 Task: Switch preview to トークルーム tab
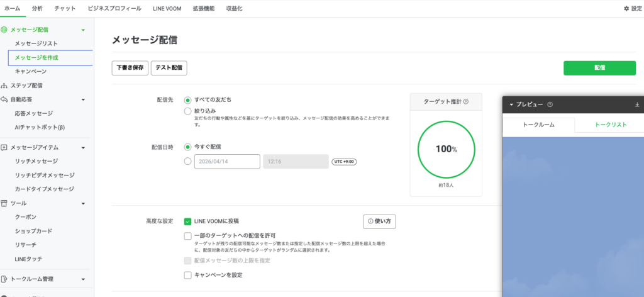[x=538, y=125]
